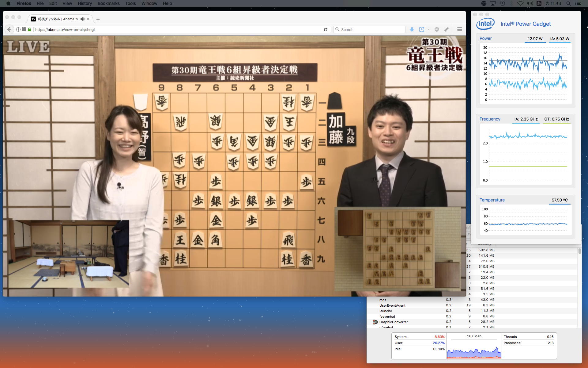Open the Bookmarks menu
The width and height of the screenshot is (588, 368).
click(x=108, y=3)
